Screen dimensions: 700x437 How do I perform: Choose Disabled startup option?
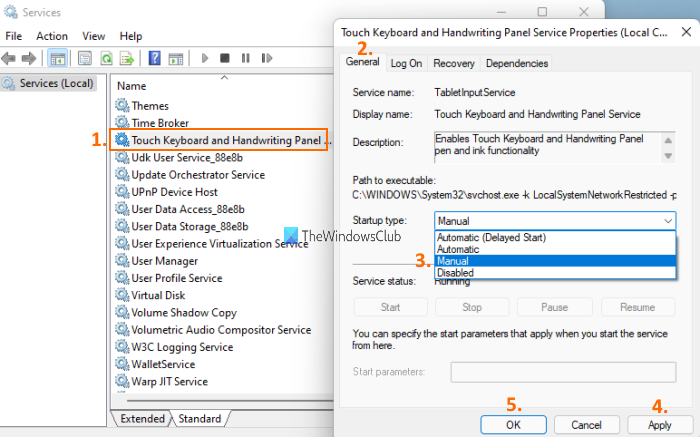point(555,272)
